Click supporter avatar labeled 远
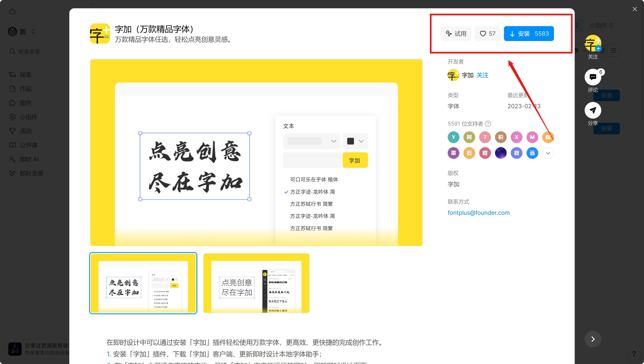 (532, 153)
